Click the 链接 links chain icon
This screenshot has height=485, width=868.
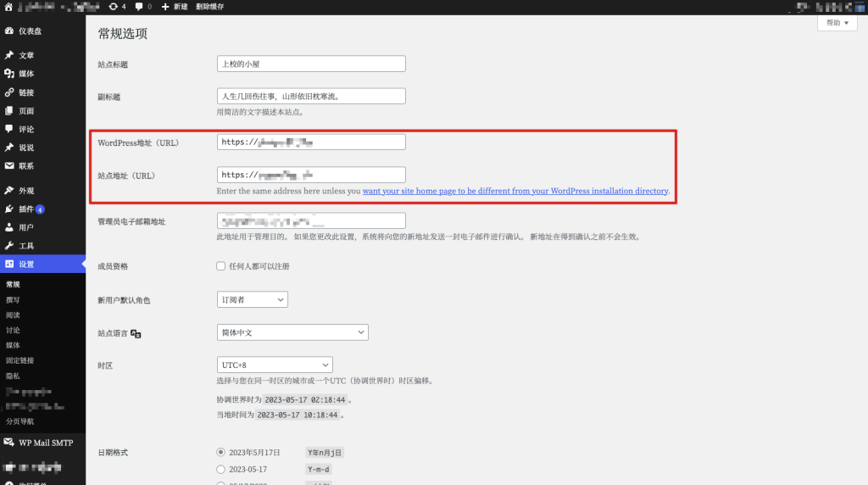[8, 92]
